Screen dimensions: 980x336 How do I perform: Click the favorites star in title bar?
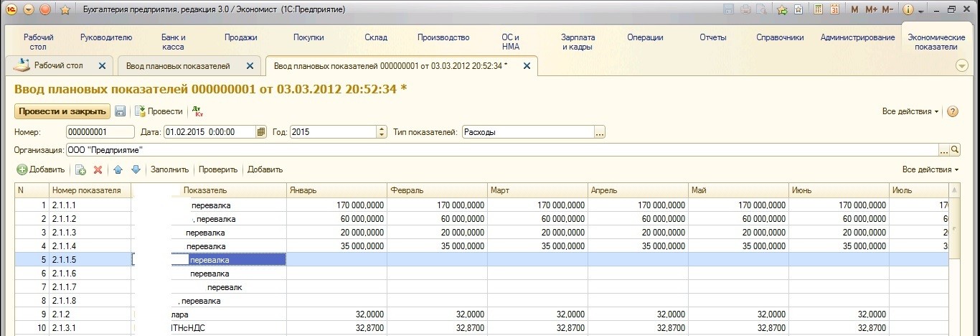point(65,11)
